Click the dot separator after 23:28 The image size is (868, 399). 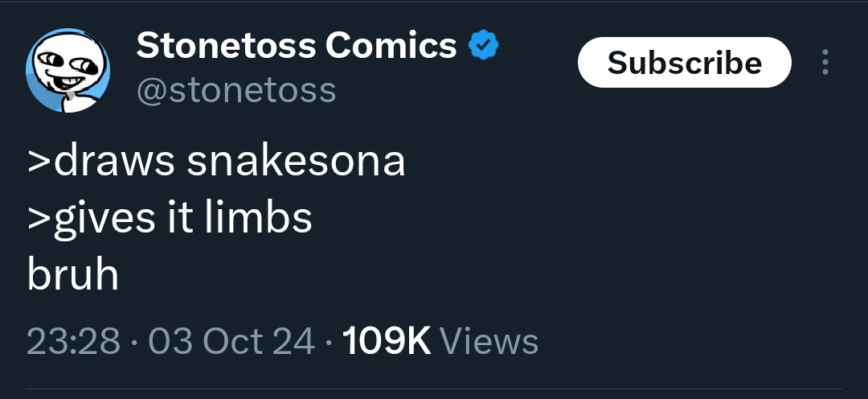(x=134, y=342)
